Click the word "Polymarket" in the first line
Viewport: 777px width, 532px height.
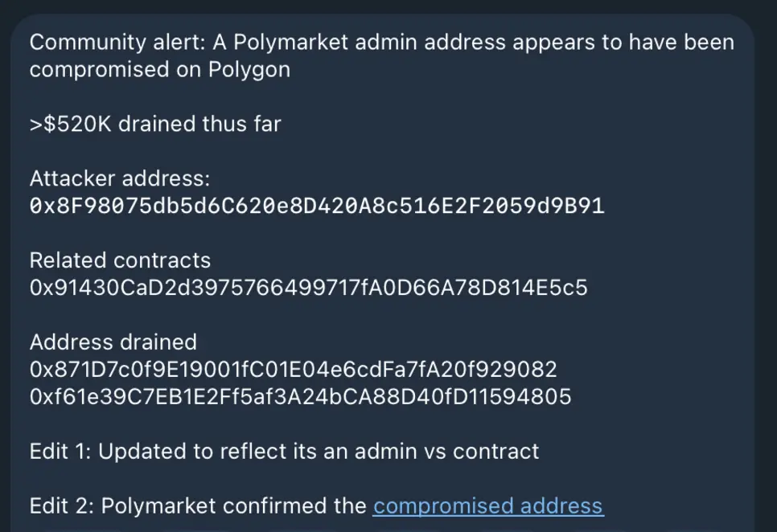click(291, 43)
